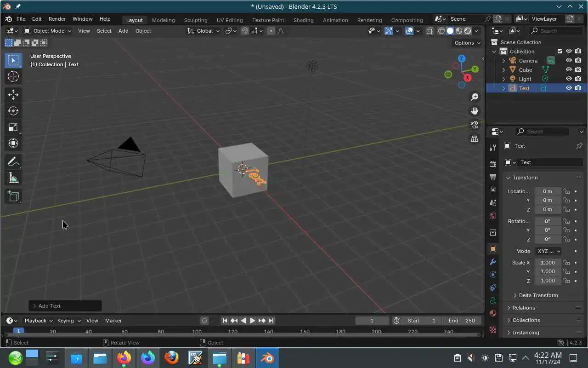Viewport: 588px width, 368px height.
Task: Choose the Select Box tool
Action: click(13, 60)
